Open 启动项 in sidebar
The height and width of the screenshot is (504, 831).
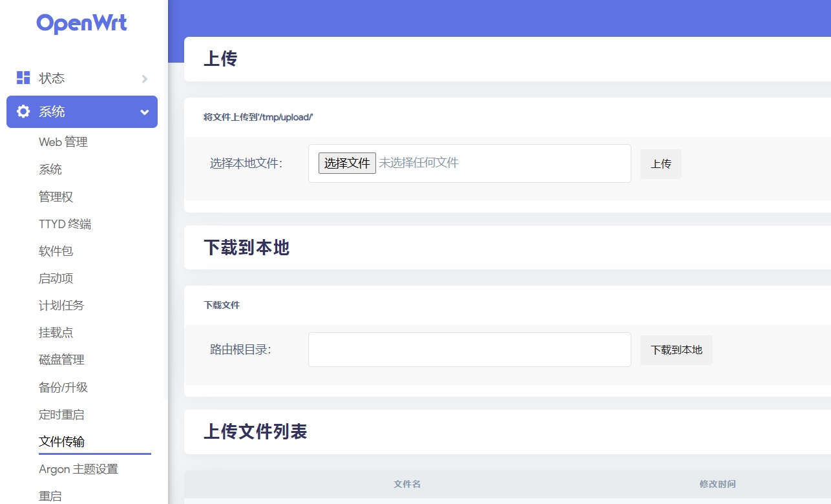56,278
